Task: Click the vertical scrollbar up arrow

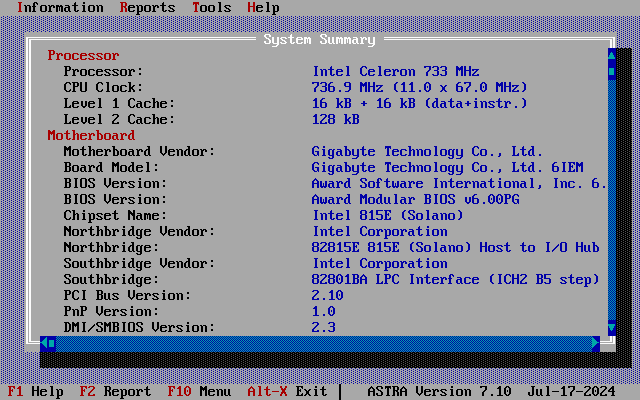Action: click(611, 55)
